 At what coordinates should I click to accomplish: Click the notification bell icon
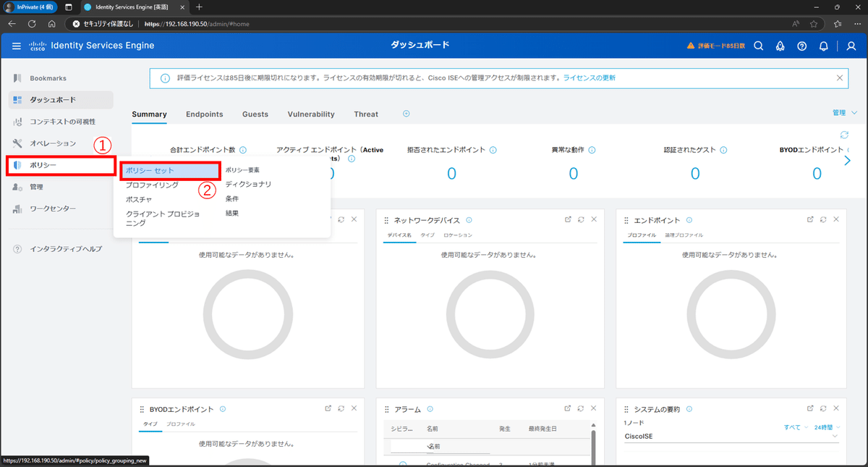pyautogui.click(x=823, y=46)
